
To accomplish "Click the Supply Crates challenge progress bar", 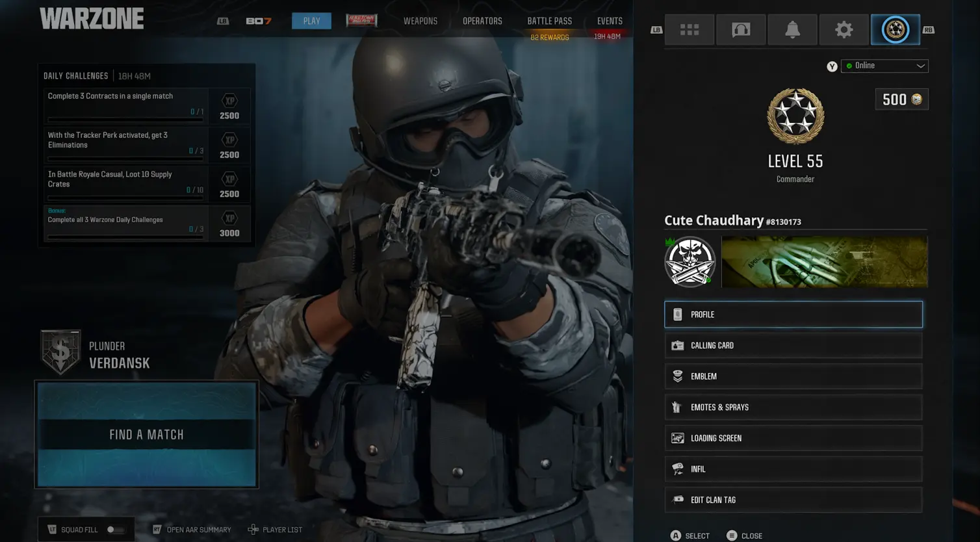I will click(125, 198).
